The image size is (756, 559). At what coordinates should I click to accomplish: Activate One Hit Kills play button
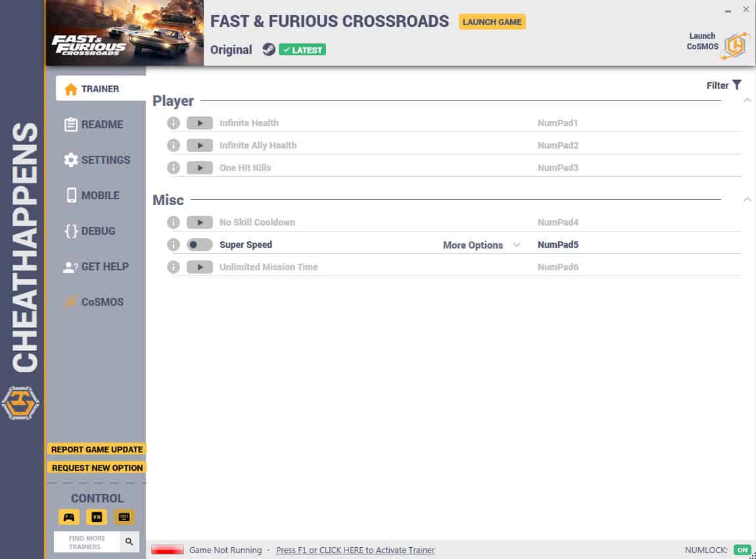click(200, 168)
